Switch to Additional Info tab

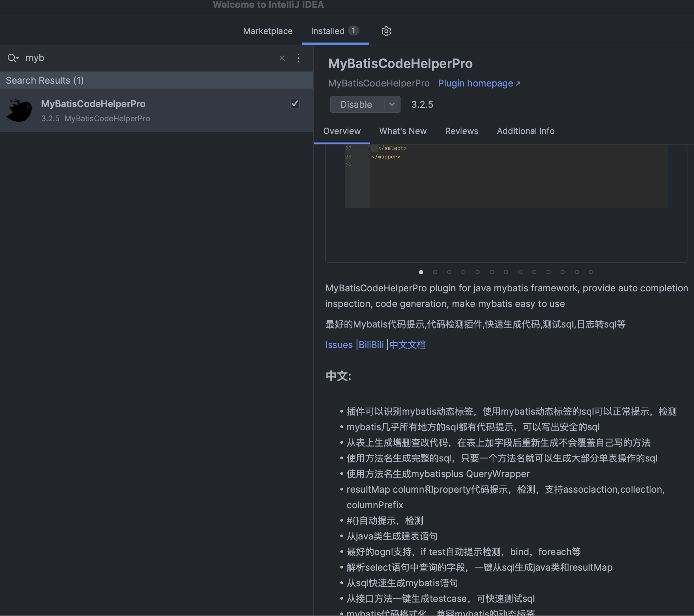click(x=525, y=131)
